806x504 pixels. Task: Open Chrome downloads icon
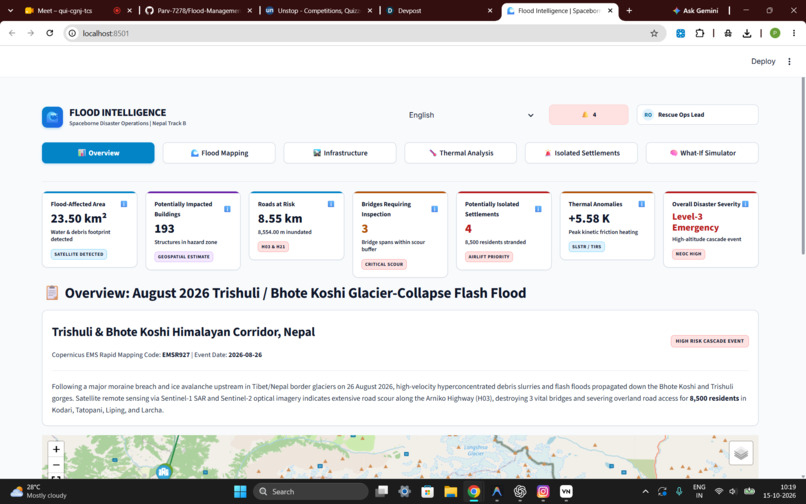click(x=747, y=33)
